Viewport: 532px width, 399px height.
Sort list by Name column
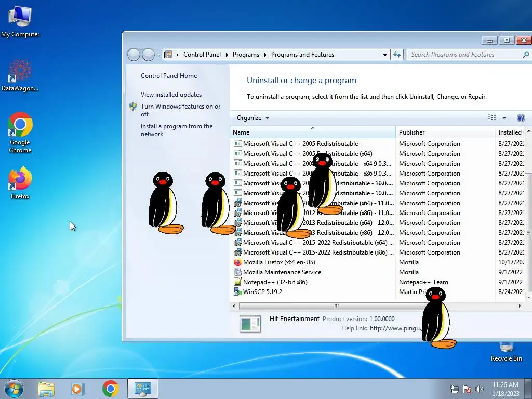point(312,132)
